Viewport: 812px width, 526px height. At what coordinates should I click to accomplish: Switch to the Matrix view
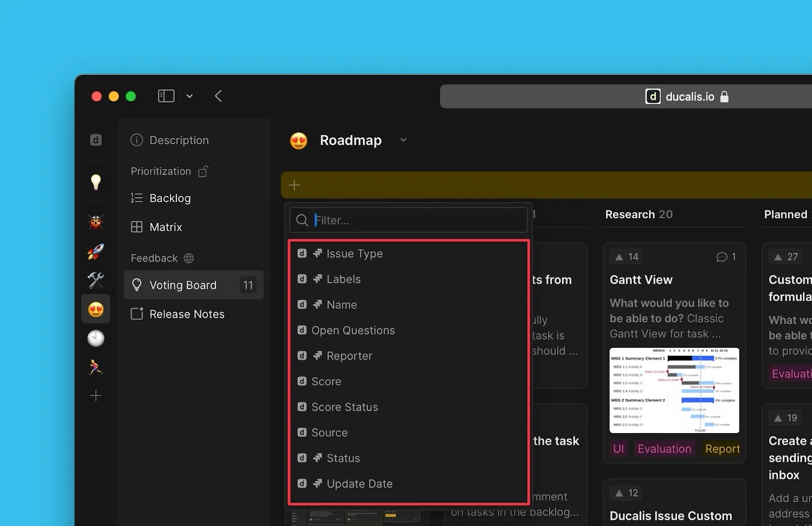tap(165, 227)
